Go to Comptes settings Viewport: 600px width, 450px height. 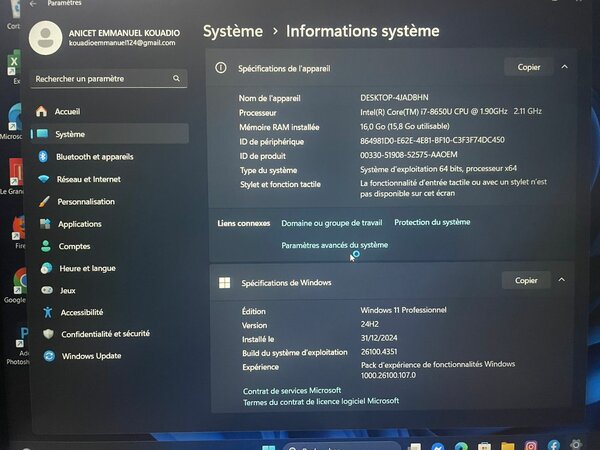[x=73, y=246]
